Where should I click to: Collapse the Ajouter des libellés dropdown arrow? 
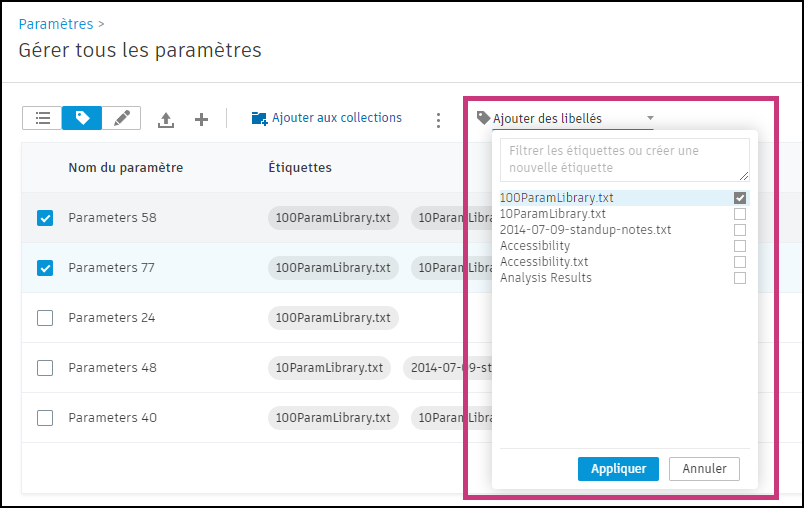[650, 118]
